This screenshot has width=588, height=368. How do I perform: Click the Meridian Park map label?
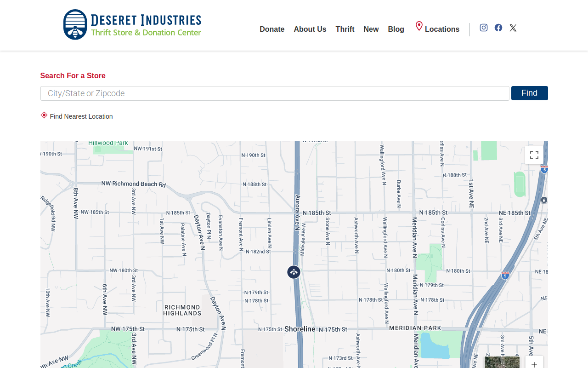(x=415, y=328)
